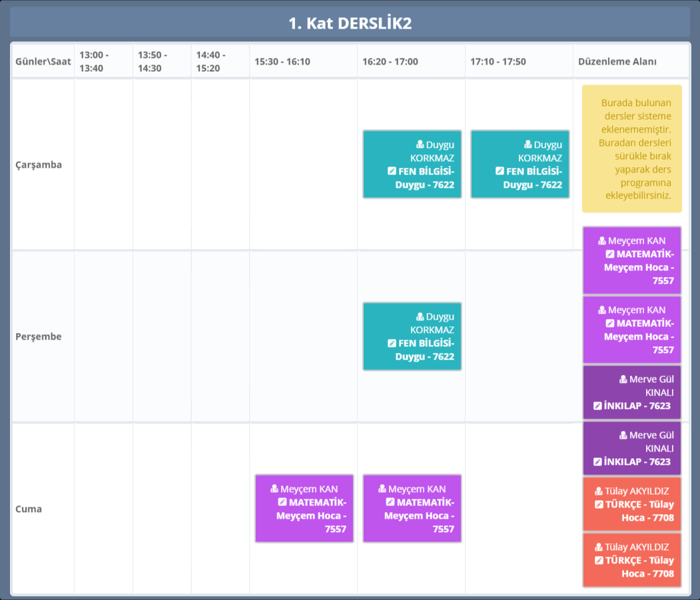This screenshot has width=700, height=600.
Task: Select the second unscheduled Meyçem KAN Matematik card
Action: tap(631, 330)
